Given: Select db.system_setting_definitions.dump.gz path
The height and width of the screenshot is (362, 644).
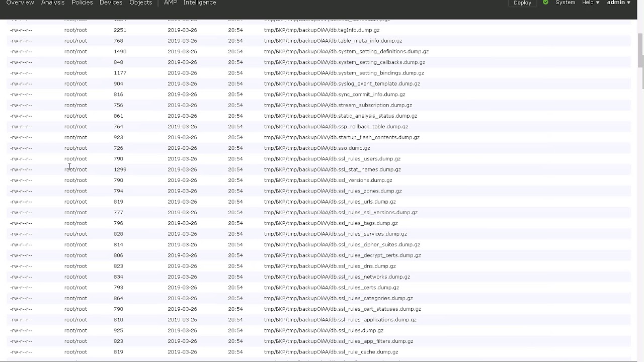Looking at the screenshot, I should [346, 51].
